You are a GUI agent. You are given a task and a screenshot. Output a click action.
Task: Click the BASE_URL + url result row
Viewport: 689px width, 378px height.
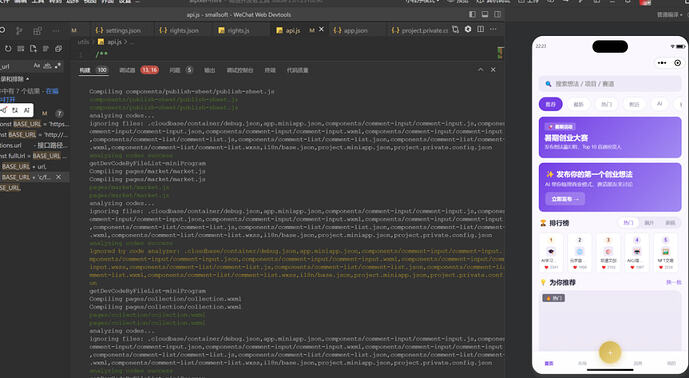coord(35,166)
